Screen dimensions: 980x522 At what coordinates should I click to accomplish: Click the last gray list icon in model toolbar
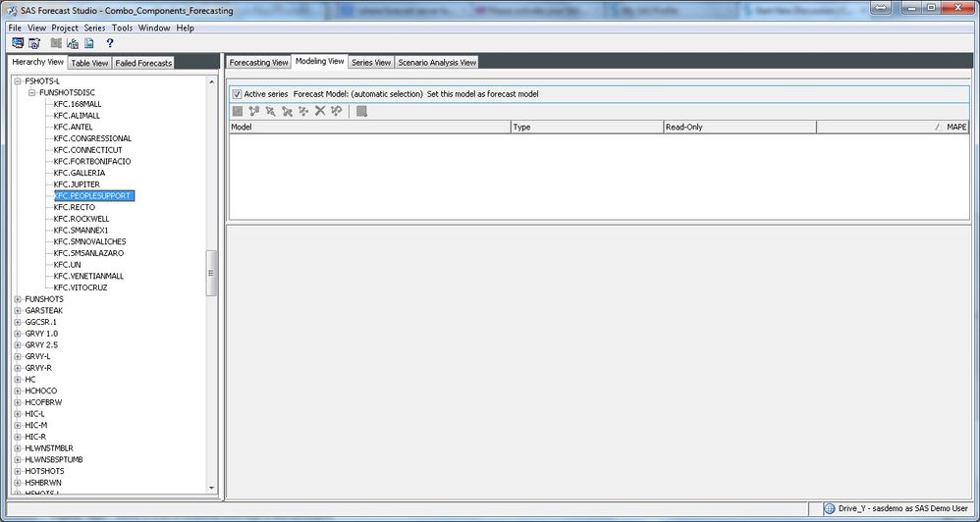[x=361, y=111]
